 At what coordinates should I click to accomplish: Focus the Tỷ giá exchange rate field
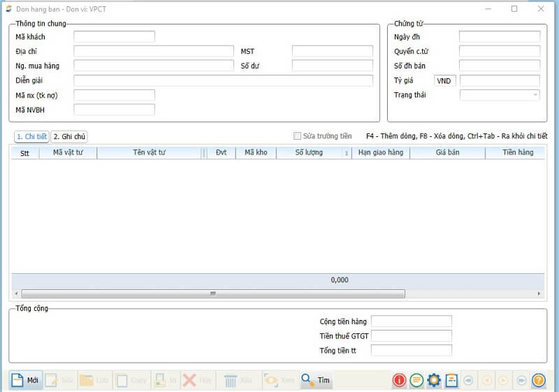point(500,80)
